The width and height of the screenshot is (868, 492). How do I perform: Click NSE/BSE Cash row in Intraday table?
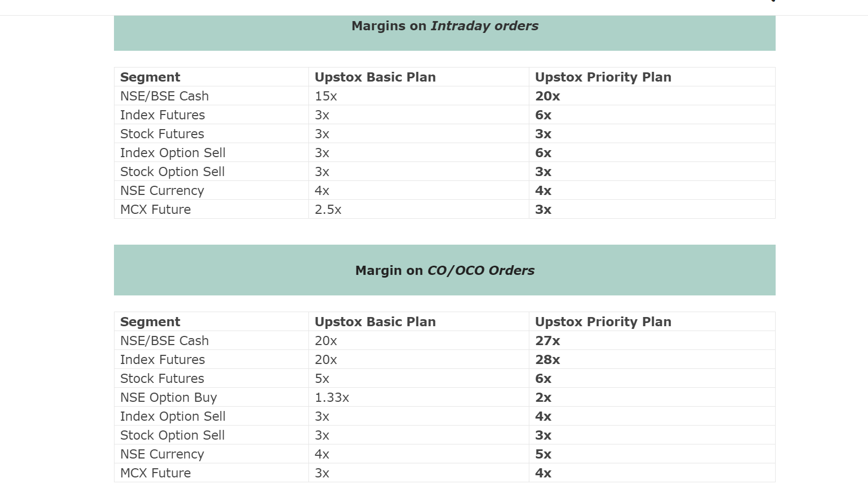pyautogui.click(x=445, y=96)
